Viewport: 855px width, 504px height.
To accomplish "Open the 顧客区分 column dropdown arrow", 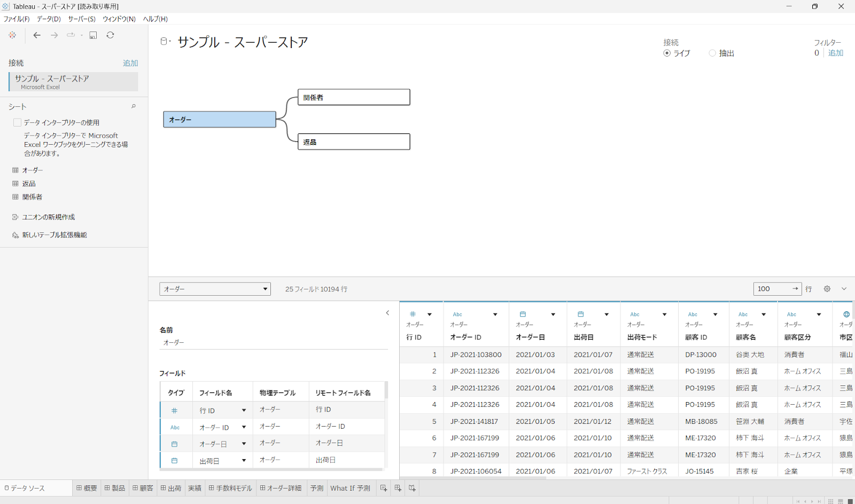I will point(819,314).
